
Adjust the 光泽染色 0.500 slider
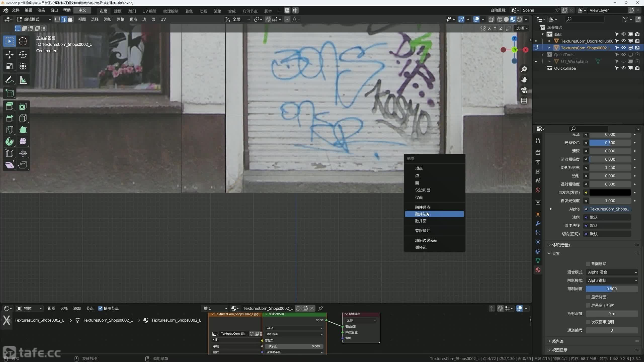pos(610,143)
